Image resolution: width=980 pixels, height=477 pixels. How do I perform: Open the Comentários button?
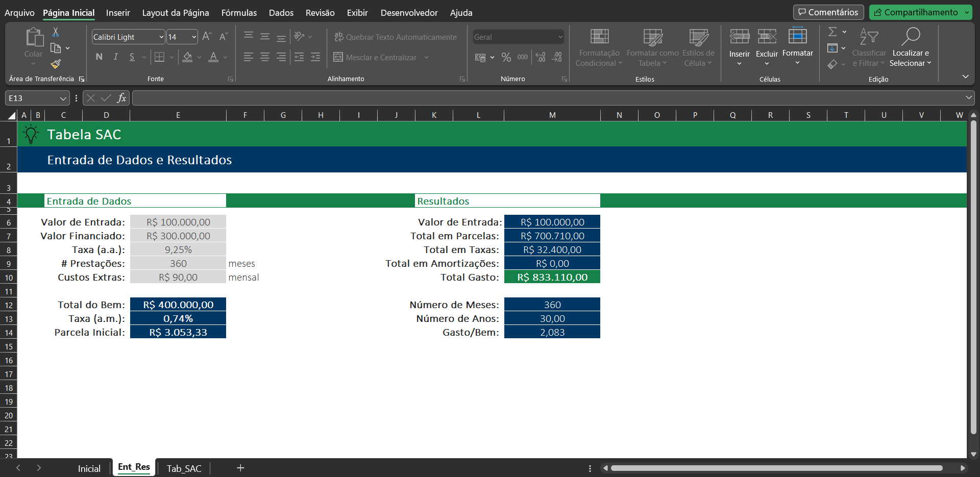[828, 12]
